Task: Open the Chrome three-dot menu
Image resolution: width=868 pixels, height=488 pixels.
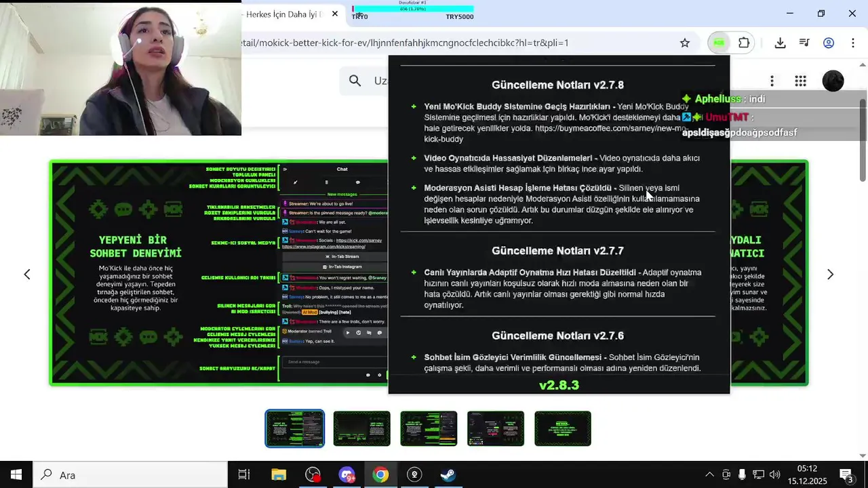Action: pos(853,43)
